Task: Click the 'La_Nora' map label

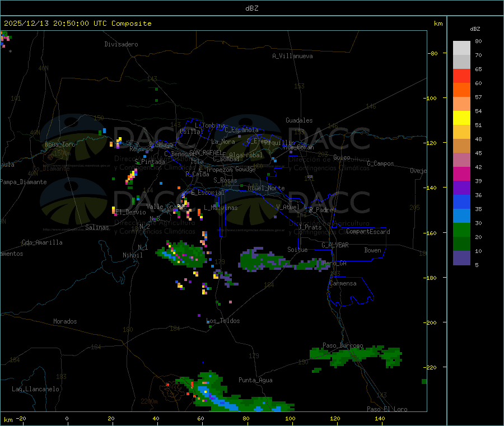Action: (x=223, y=142)
